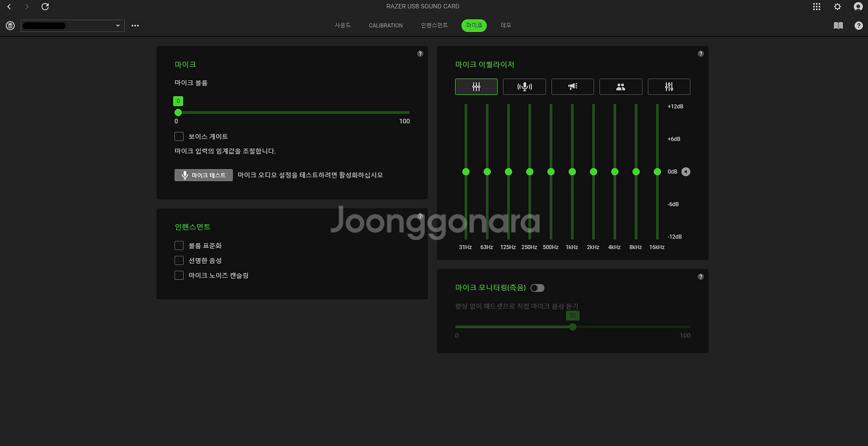Screen dimensions: 868x446
Task: Open the user guide book icon
Action: (x=838, y=26)
